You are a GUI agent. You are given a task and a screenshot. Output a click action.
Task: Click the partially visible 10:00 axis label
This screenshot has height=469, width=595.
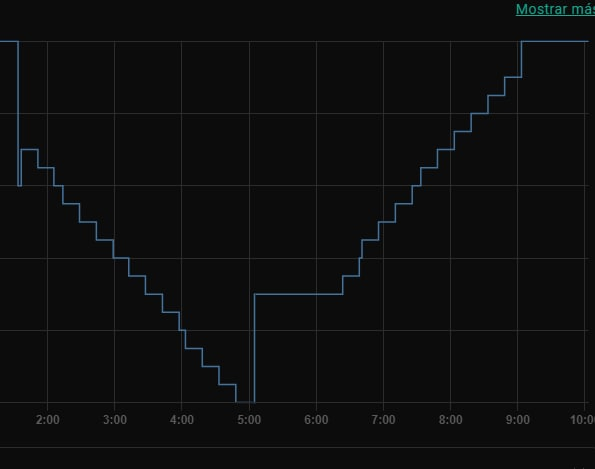tap(582, 420)
